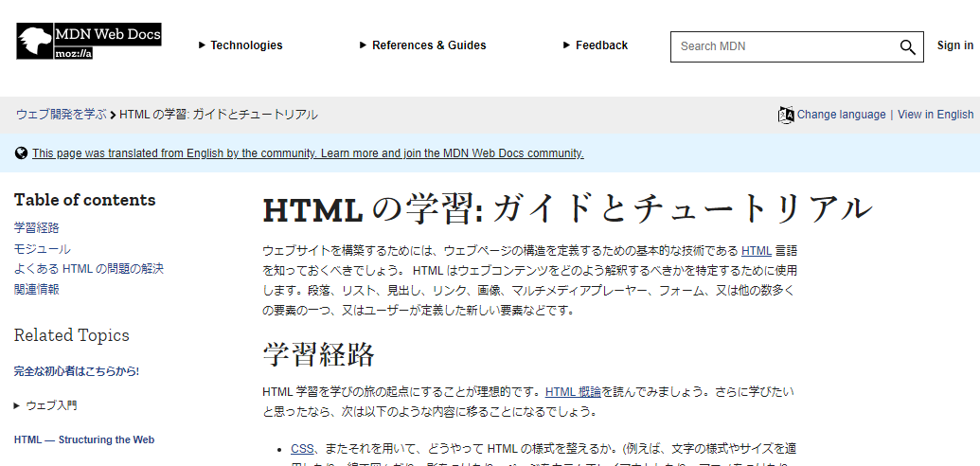Expand the Technologies menu

(x=241, y=45)
